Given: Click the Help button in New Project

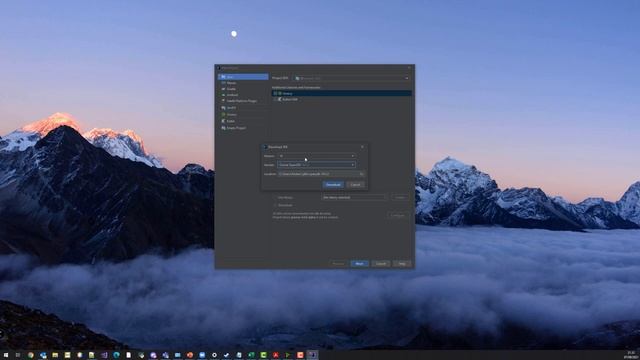Looking at the screenshot, I should pos(402,264).
